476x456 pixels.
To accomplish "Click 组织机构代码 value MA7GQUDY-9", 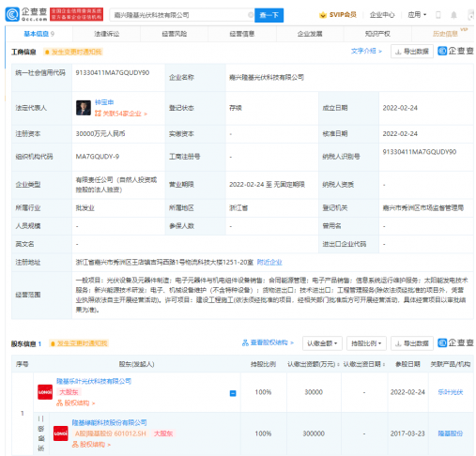I will [98, 157].
